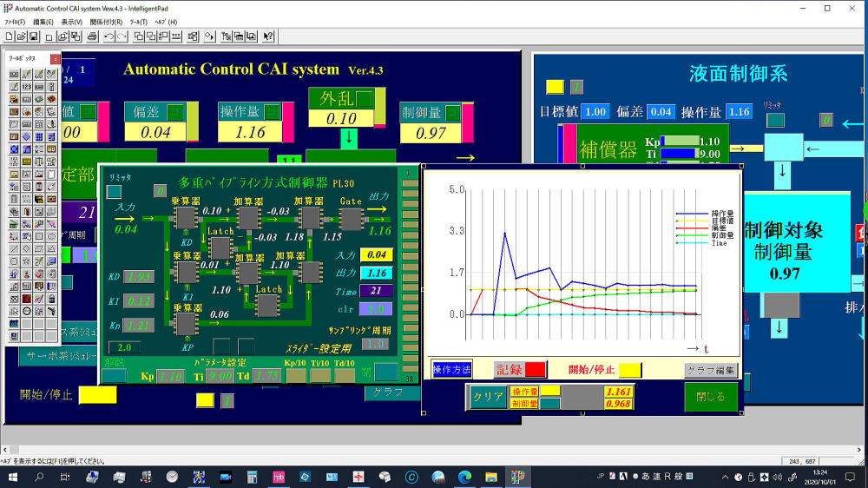Click the グラフ編集 button
The image size is (868, 488).
click(x=710, y=370)
